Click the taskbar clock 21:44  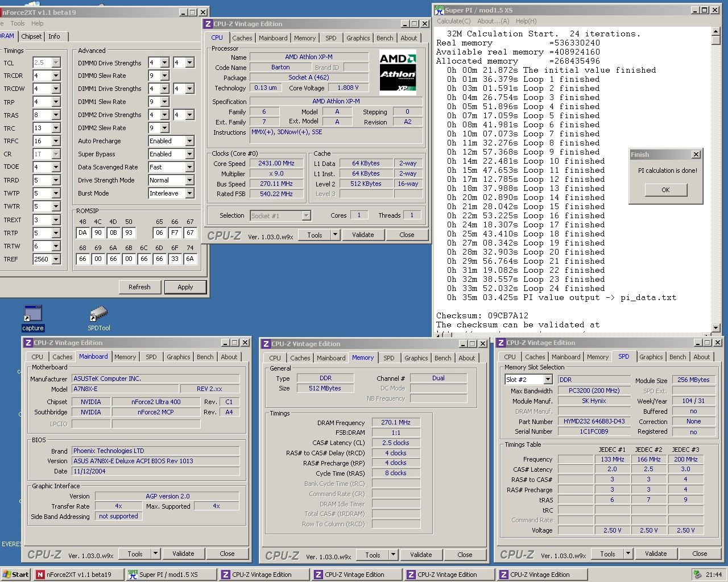pos(714,575)
